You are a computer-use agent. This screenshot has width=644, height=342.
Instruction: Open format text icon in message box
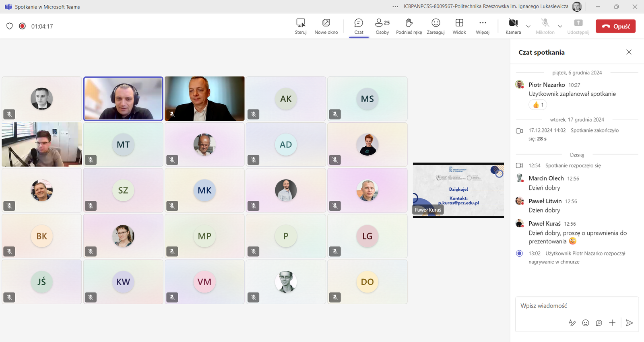click(x=572, y=323)
